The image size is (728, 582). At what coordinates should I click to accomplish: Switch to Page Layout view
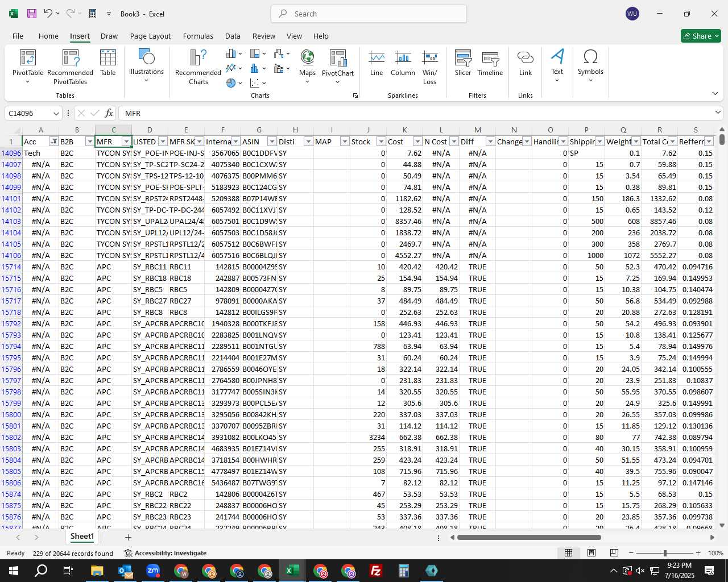591,553
